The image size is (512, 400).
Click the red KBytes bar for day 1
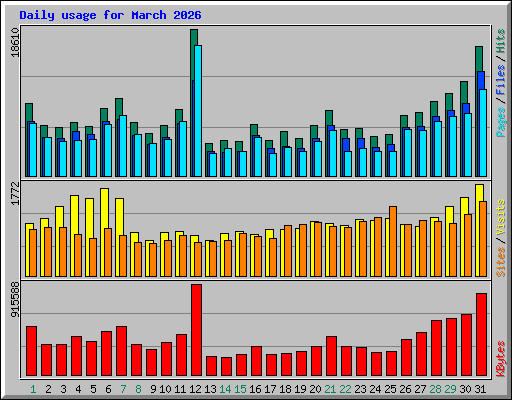click(31, 351)
